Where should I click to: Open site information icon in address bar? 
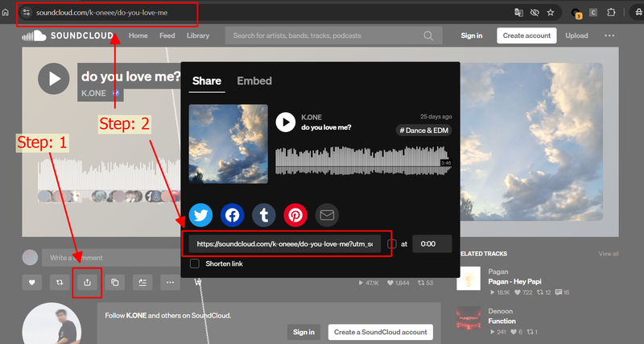pos(27,12)
